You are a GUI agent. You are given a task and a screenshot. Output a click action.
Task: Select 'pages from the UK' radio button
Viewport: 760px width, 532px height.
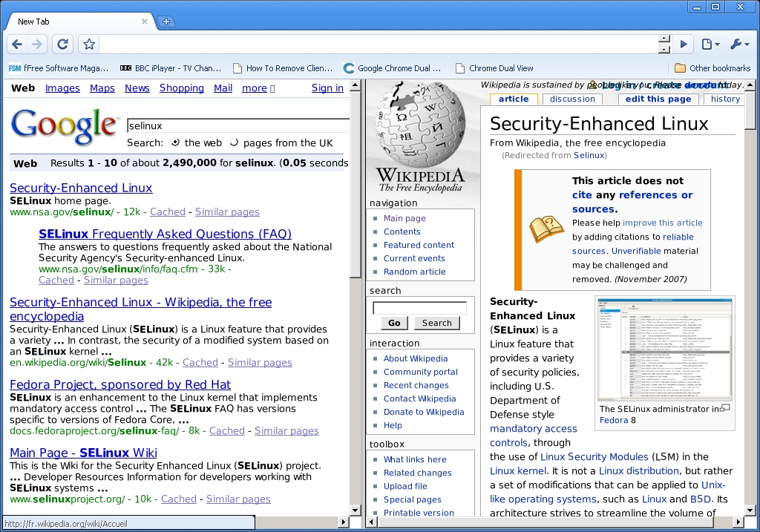tap(234, 142)
